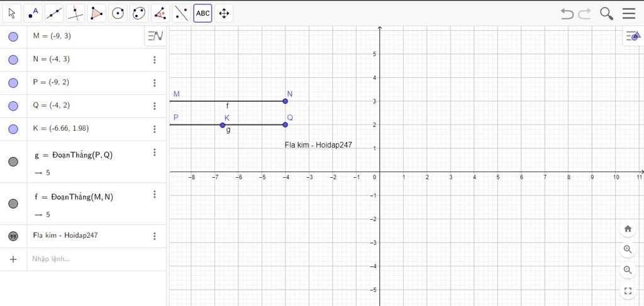Click point Q on the graph
Screen dimensions: 644x306
[286, 124]
